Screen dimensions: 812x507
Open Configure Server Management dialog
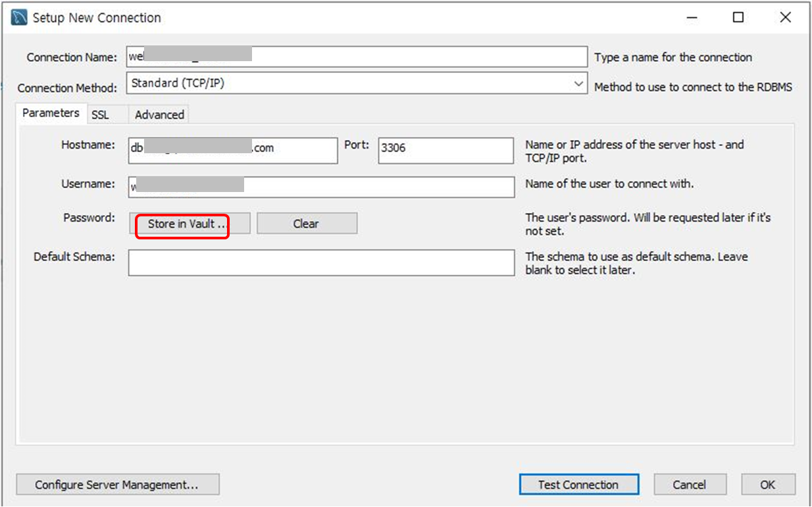[117, 484]
